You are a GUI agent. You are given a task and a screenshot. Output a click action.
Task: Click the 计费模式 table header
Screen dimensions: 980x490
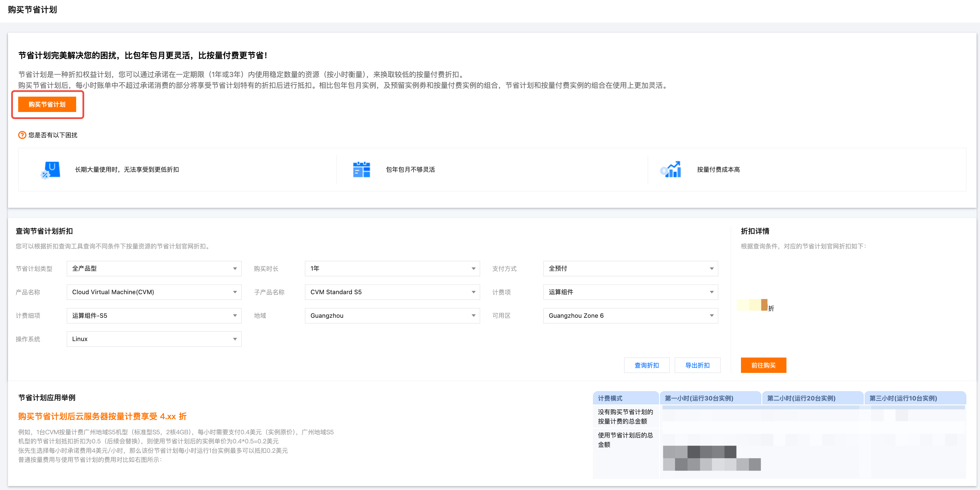pos(610,398)
